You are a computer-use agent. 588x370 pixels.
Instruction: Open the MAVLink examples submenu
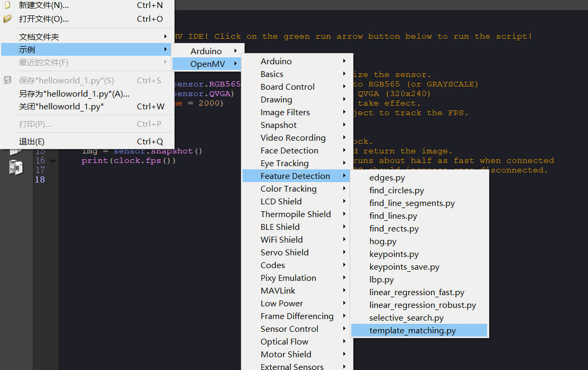tap(296, 291)
